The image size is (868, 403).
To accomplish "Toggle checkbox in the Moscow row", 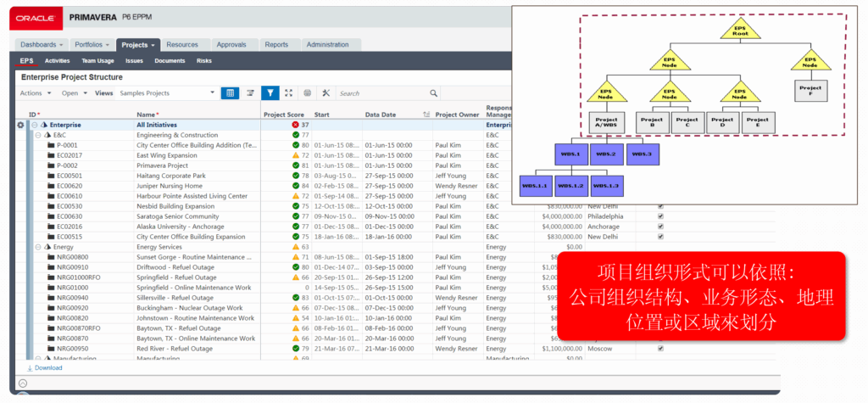I will (x=659, y=349).
